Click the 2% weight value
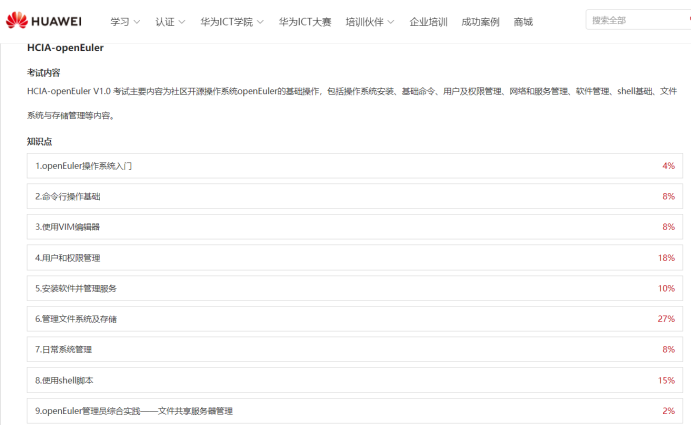Screen dimensions: 691x426 coord(669,411)
